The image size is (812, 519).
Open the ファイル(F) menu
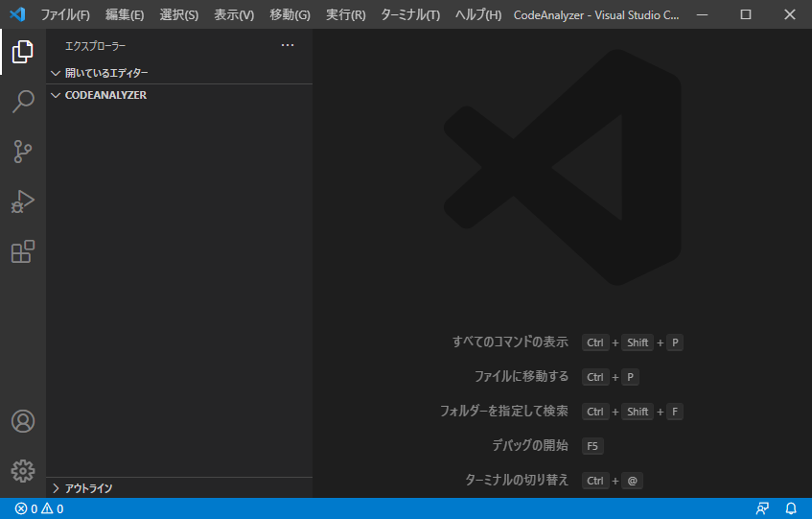65,15
